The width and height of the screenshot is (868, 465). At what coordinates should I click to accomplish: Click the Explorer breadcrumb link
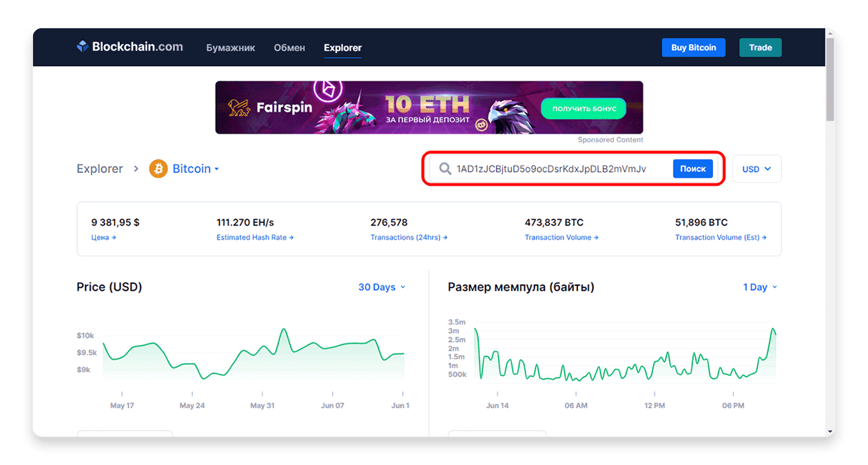pos(100,169)
